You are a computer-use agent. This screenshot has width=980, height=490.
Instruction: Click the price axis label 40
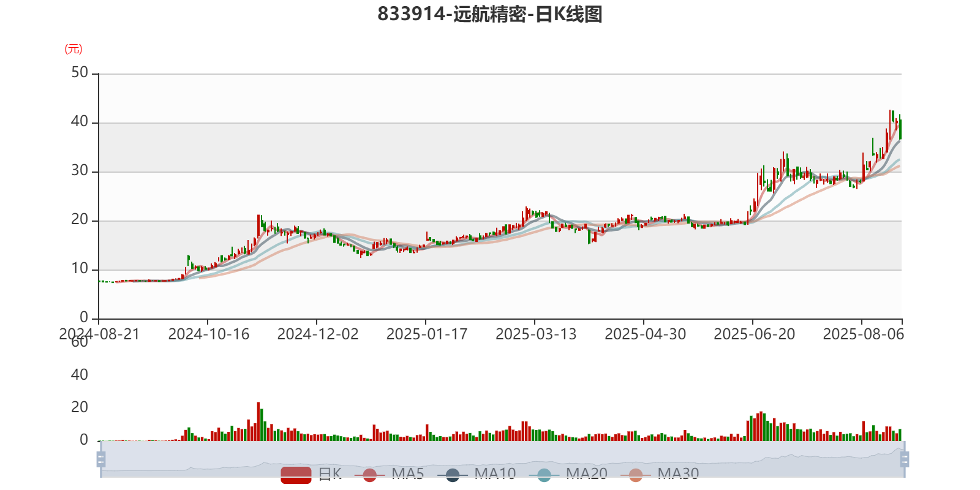pos(80,122)
